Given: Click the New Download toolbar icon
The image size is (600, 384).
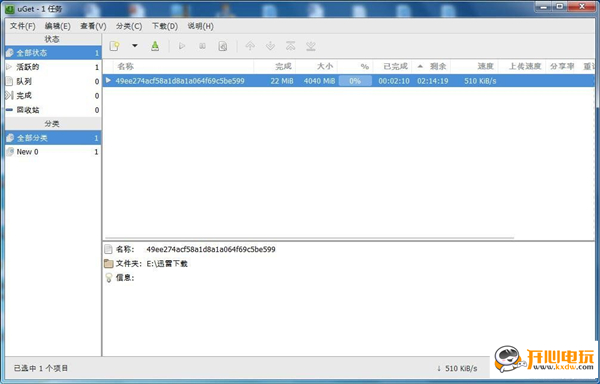Looking at the screenshot, I should [114, 46].
